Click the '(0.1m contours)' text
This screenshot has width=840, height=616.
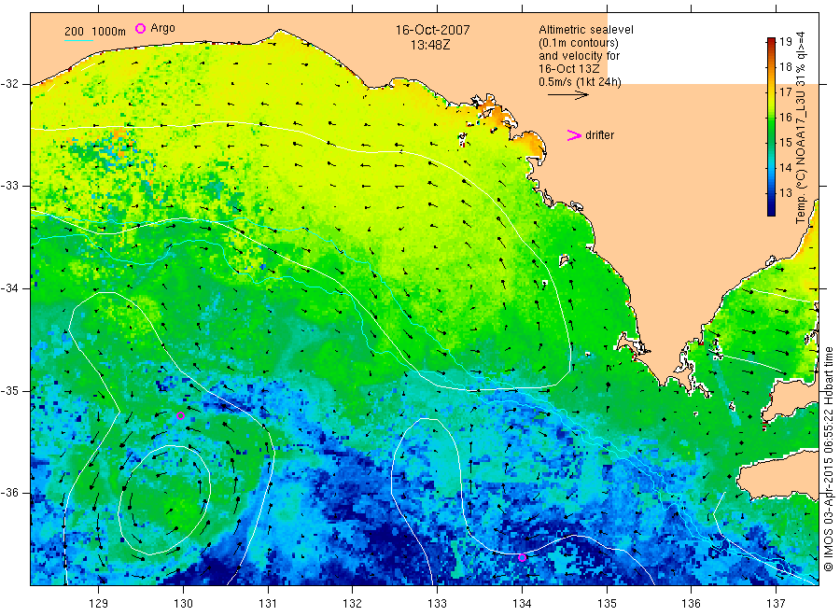point(578,43)
